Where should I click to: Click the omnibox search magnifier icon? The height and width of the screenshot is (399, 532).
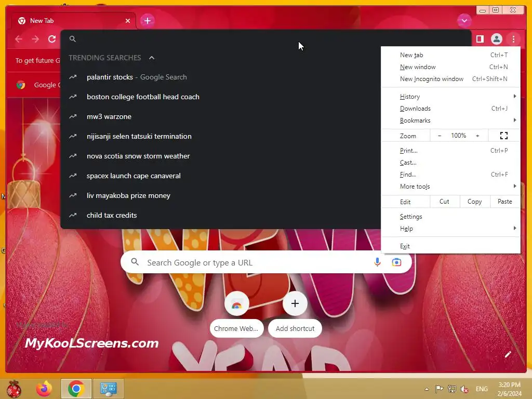pyautogui.click(x=73, y=39)
